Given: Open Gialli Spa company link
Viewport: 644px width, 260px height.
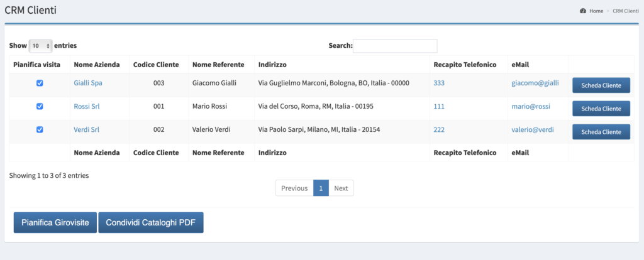Looking at the screenshot, I should point(88,83).
